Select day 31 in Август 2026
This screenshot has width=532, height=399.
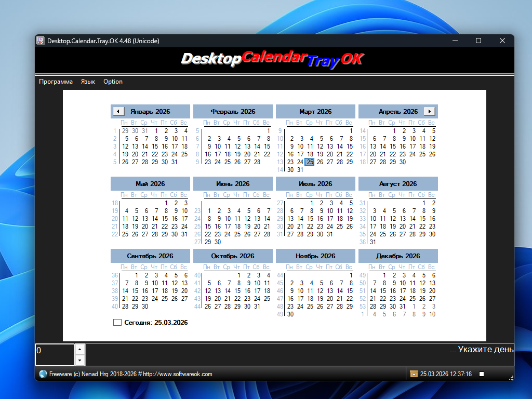tap(373, 242)
